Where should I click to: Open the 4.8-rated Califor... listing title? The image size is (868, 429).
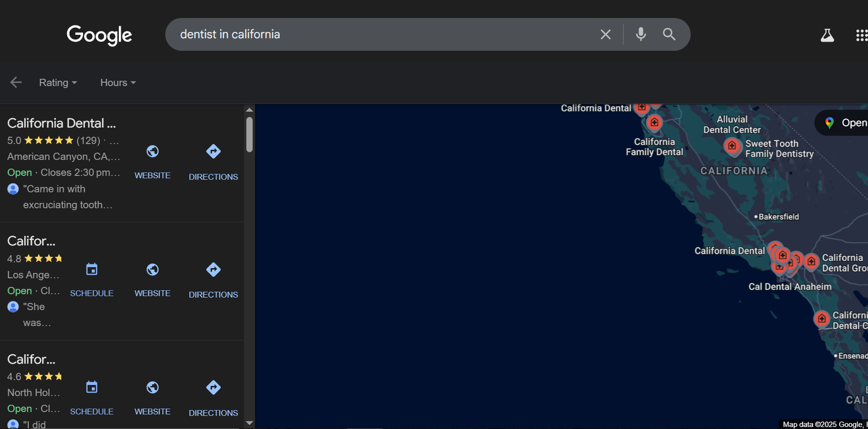pos(31,241)
